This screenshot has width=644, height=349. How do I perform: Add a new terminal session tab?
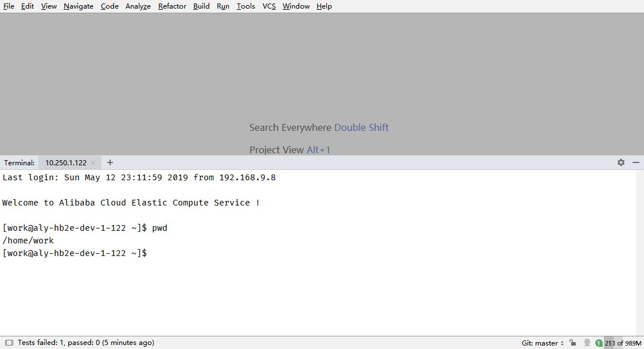pos(110,162)
